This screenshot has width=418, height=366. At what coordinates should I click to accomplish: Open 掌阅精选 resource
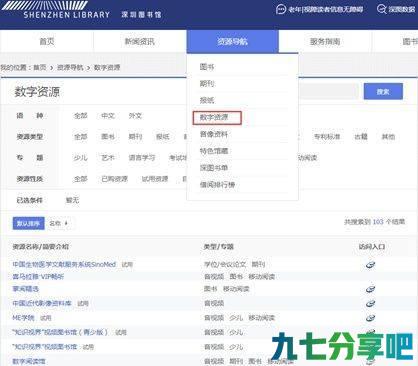(26, 289)
